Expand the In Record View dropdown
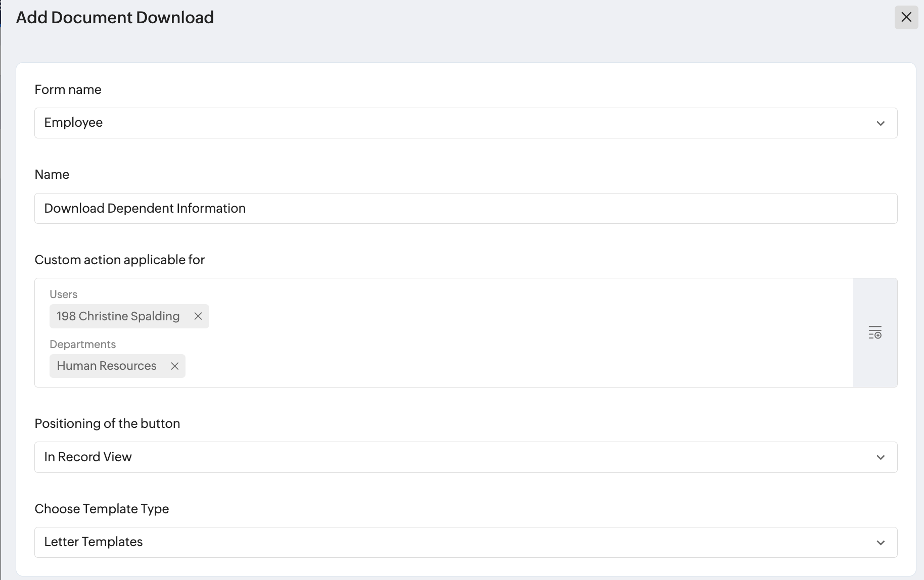924x580 pixels. tap(455, 457)
